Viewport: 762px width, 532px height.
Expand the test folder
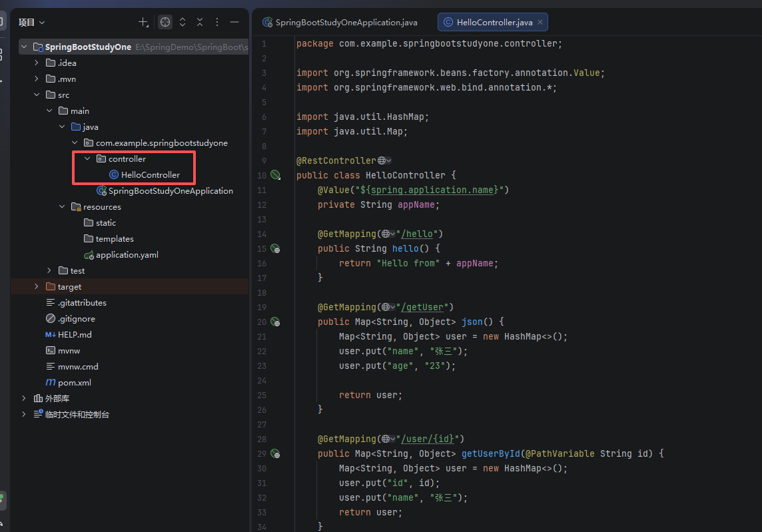pyautogui.click(x=49, y=270)
